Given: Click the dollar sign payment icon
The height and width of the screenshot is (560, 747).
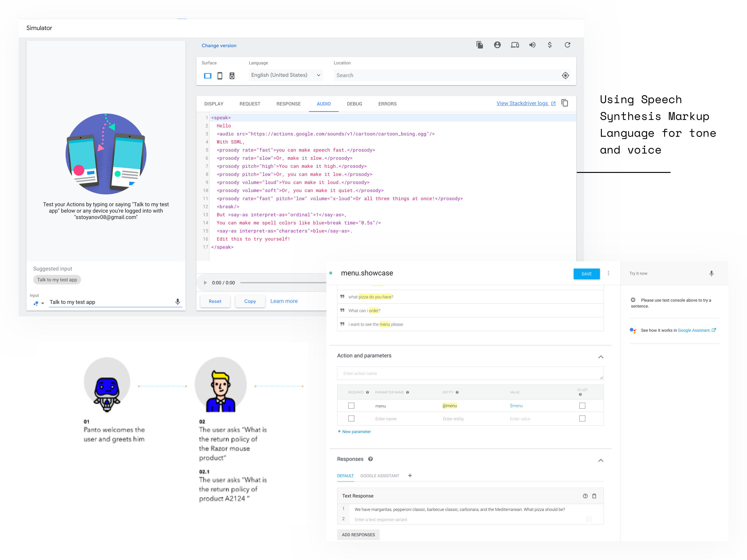Looking at the screenshot, I should pyautogui.click(x=550, y=45).
